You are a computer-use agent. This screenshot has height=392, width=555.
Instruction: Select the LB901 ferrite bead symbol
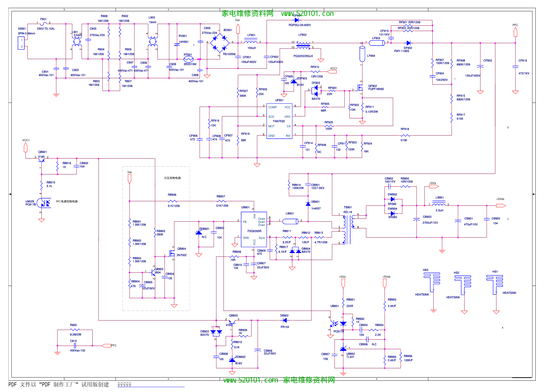[x=290, y=221]
